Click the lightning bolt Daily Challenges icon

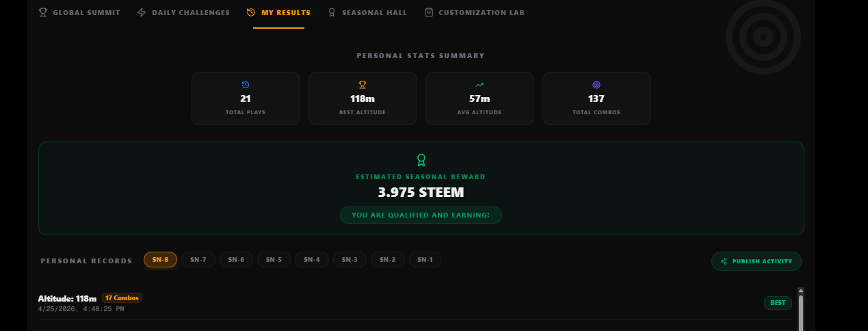142,12
